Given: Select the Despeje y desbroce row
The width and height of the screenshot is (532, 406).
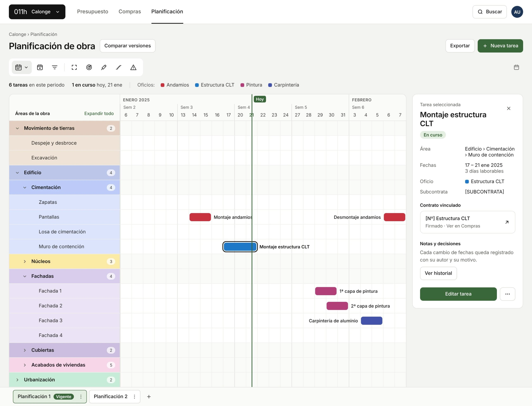Looking at the screenshot, I should pos(64,143).
